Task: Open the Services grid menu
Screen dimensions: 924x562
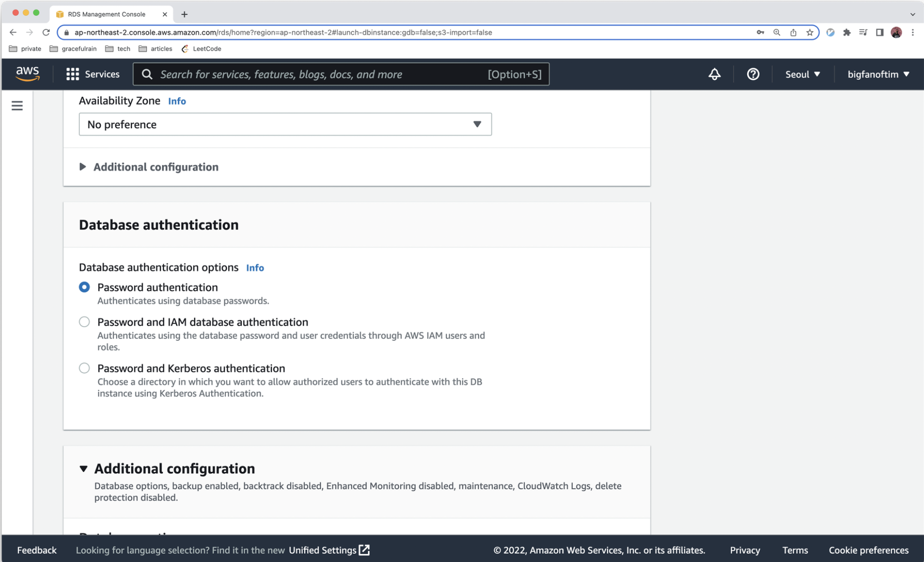Action: [x=93, y=74]
